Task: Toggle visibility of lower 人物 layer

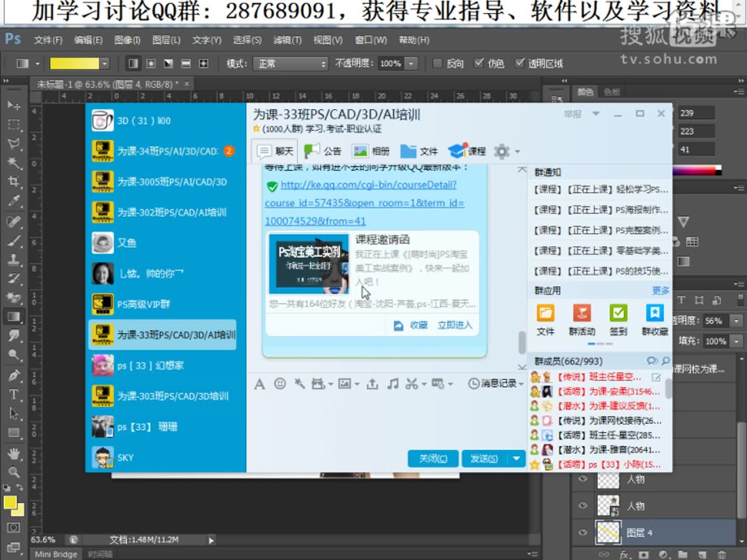Action: (x=583, y=505)
